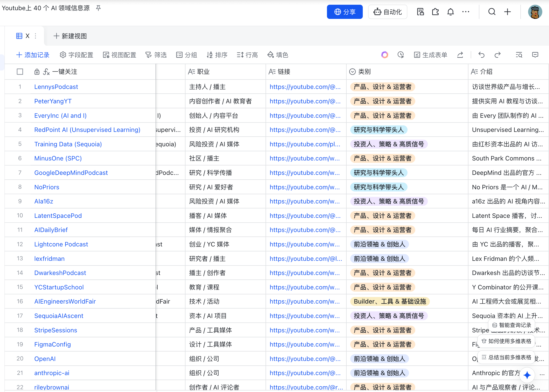The width and height of the screenshot is (549, 392).
Task: Click 如何使用多维表格 suggestion chip
Action: (506, 341)
